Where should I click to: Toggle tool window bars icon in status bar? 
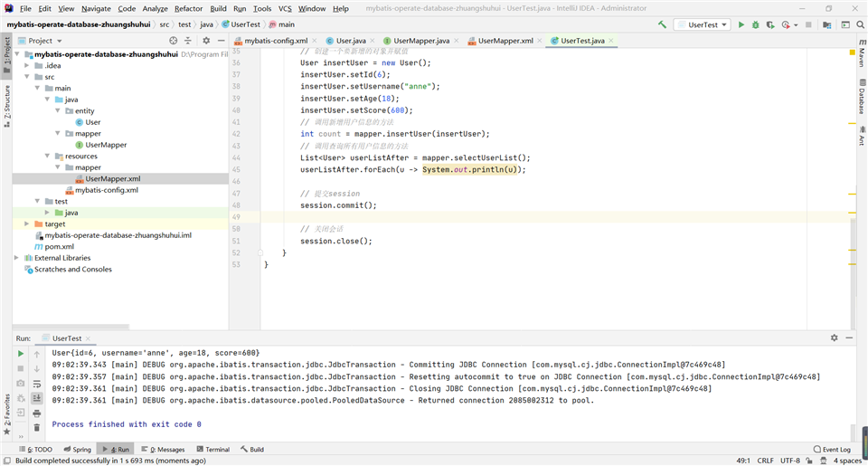tap(6, 461)
